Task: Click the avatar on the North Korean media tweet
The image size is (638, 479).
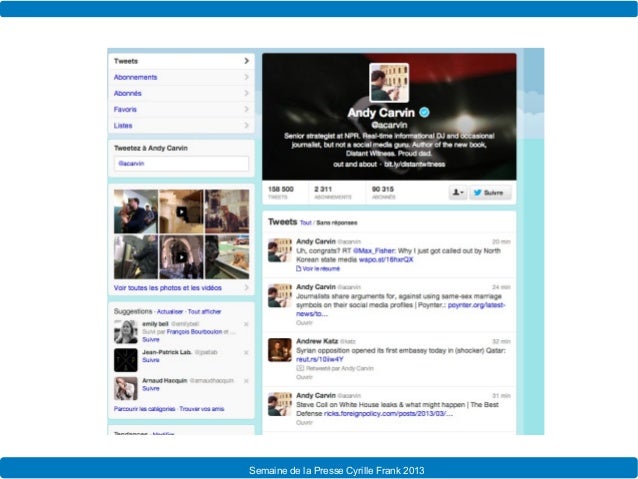Action: [x=280, y=250]
